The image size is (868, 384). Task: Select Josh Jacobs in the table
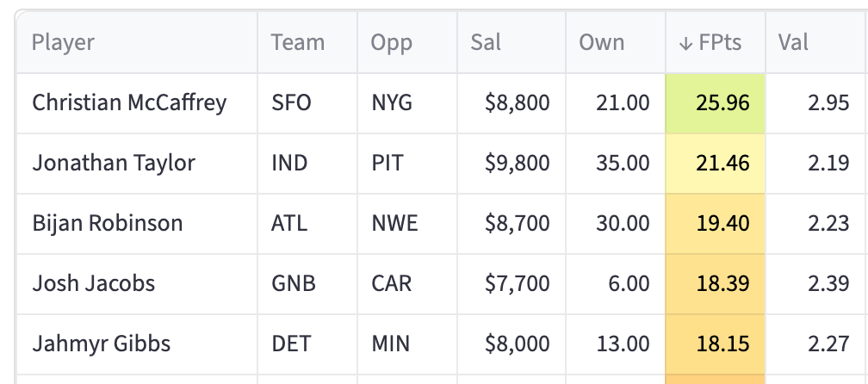[94, 283]
